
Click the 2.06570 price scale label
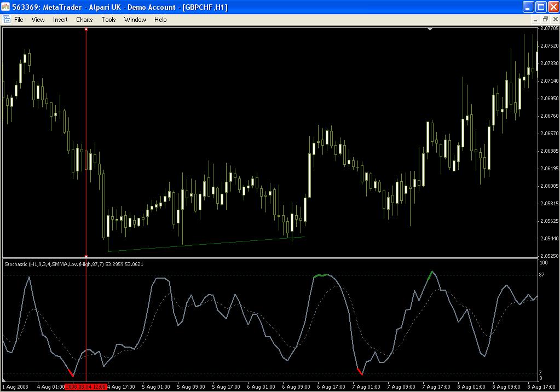(549, 133)
